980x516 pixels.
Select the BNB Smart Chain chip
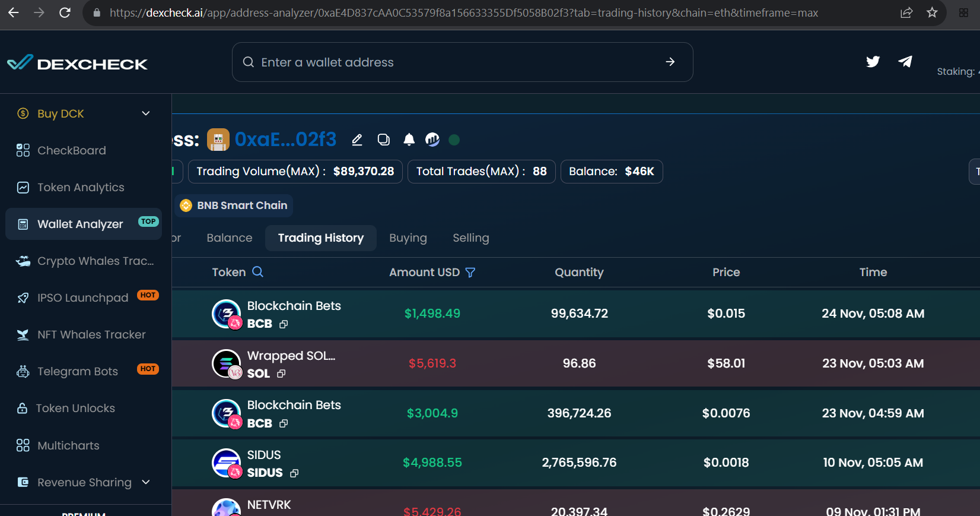[234, 205]
